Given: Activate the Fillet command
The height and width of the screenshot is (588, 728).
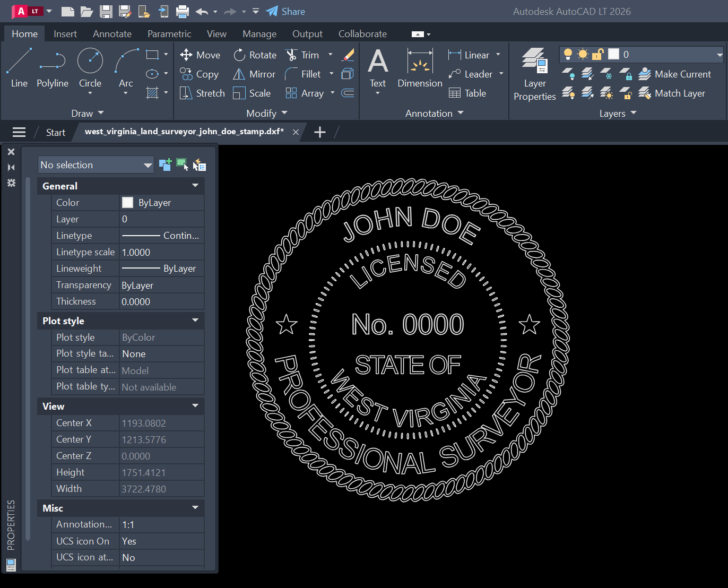Looking at the screenshot, I should point(303,74).
